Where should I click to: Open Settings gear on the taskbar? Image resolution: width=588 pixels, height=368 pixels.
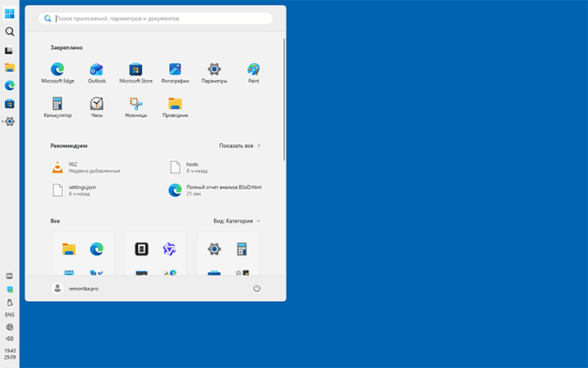10,122
